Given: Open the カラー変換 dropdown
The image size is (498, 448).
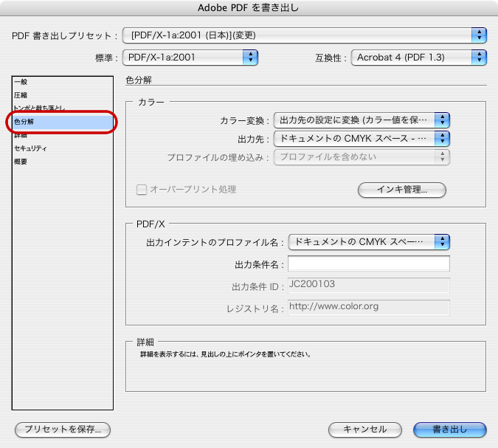Looking at the screenshot, I should (x=362, y=120).
